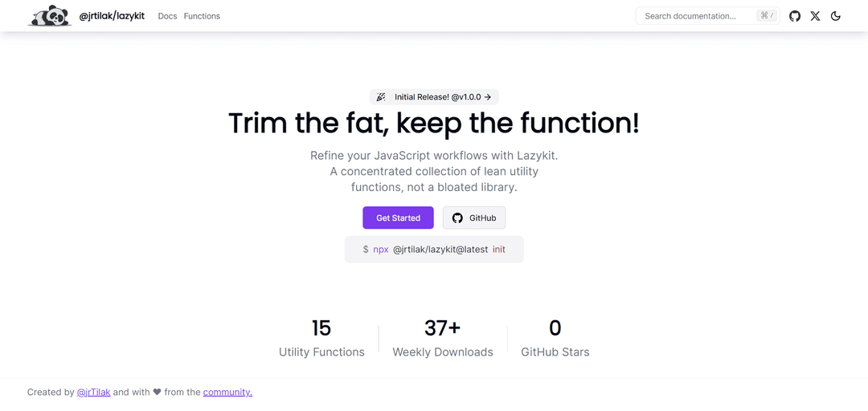Screen dimensions: 868x411
Task: Open the Initial Release @v1.0.0 badge
Action: coord(434,97)
